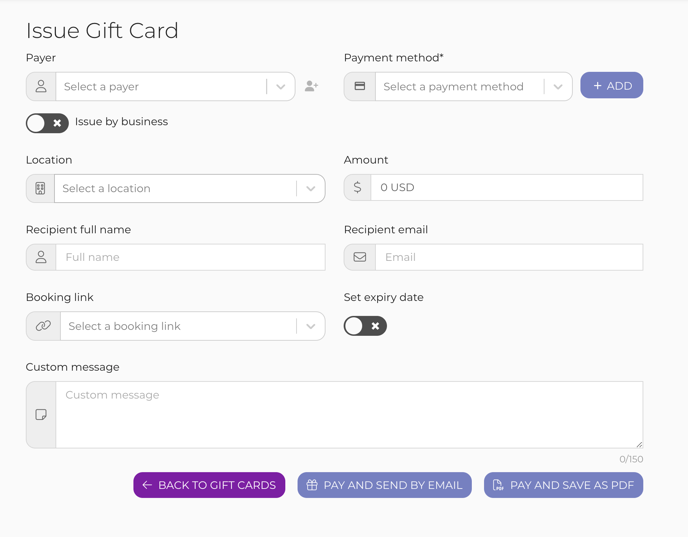688x537 pixels.
Task: Click the add new payer icon
Action: 311,86
